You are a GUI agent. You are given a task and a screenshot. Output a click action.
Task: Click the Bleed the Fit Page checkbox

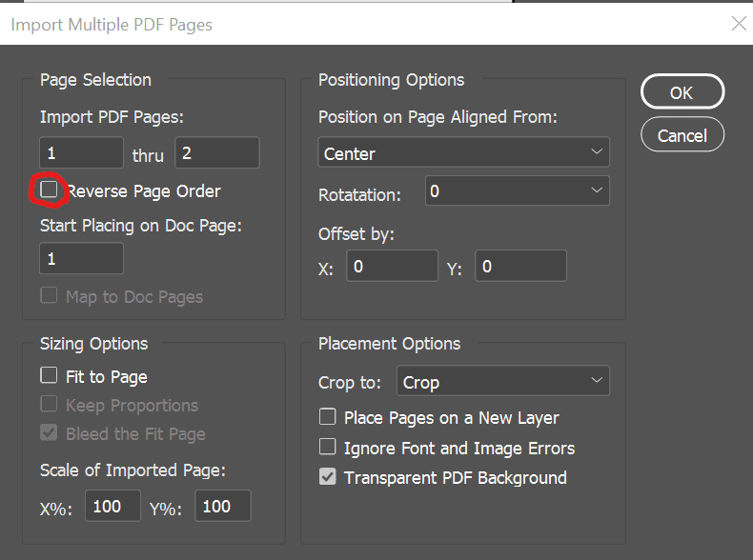[49, 433]
